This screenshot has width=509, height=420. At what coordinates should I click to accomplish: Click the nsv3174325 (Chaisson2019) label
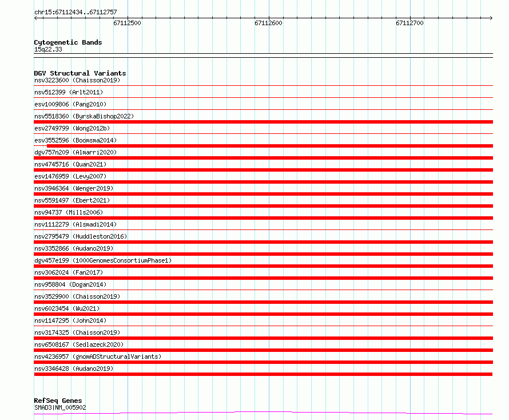pyautogui.click(x=77, y=332)
